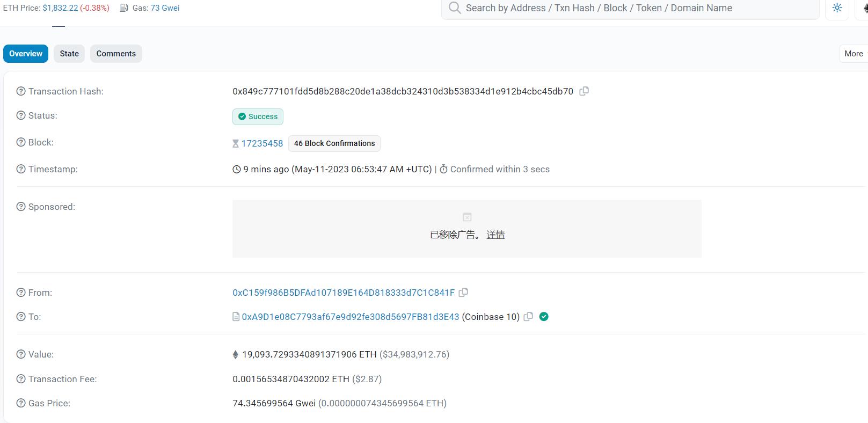Copy the From address

(464, 293)
